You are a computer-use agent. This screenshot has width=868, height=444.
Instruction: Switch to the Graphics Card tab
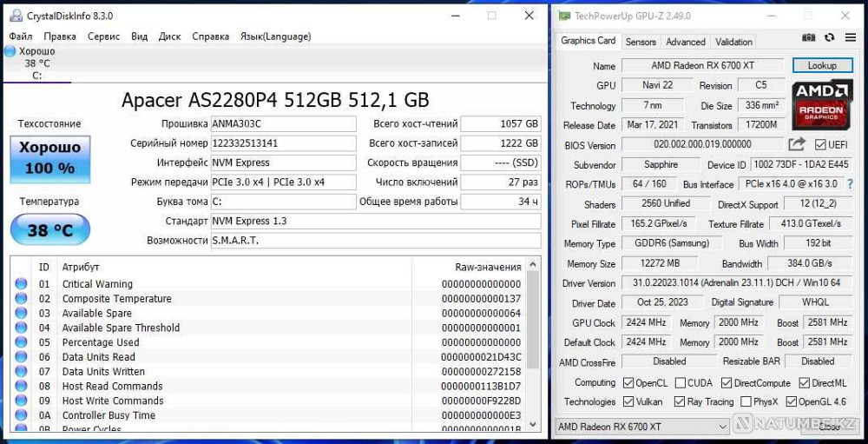pos(588,41)
